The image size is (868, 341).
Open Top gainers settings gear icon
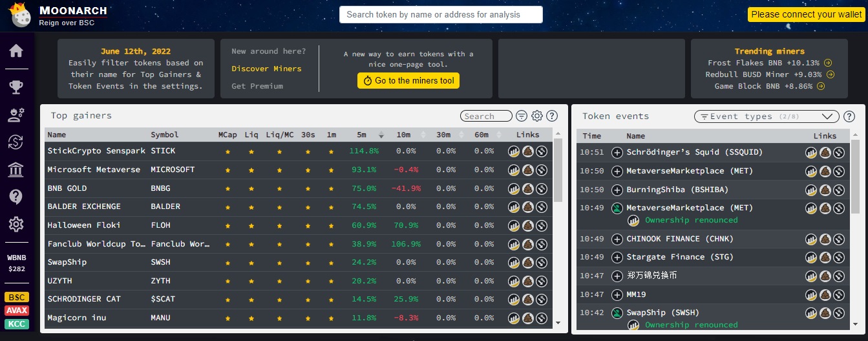tap(537, 116)
